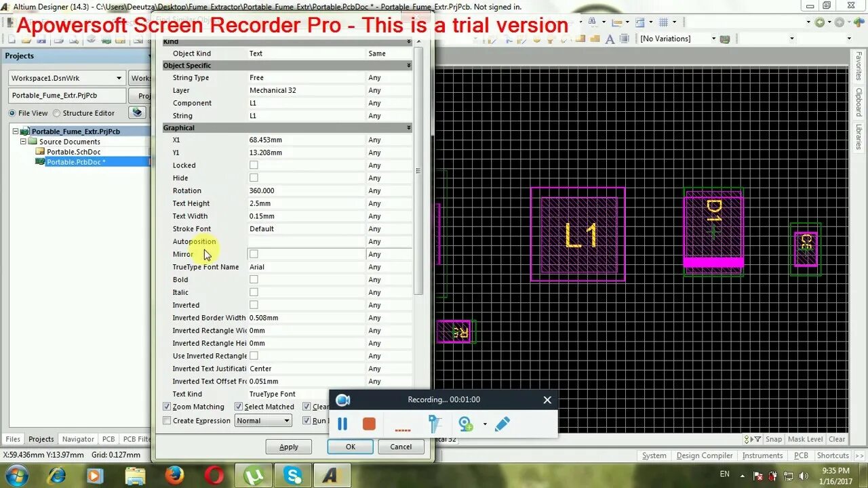Open the Favorites side tab

(x=859, y=66)
